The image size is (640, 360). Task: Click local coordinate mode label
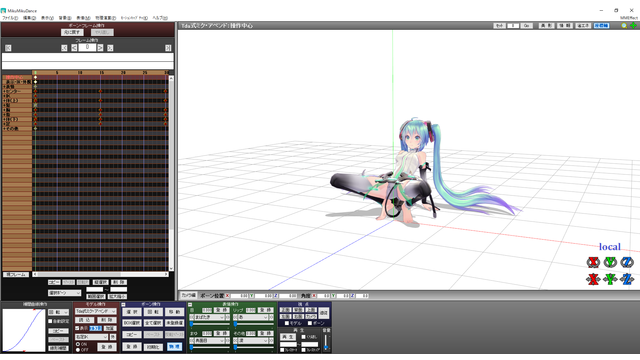click(610, 247)
